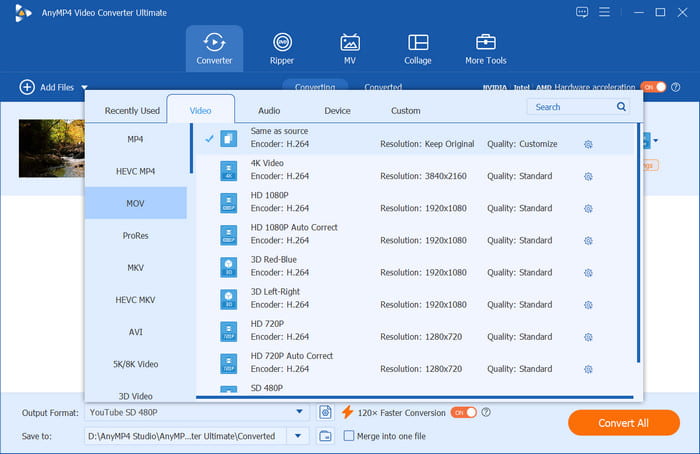
Task: Expand the Save to path dropdown
Action: point(299,436)
